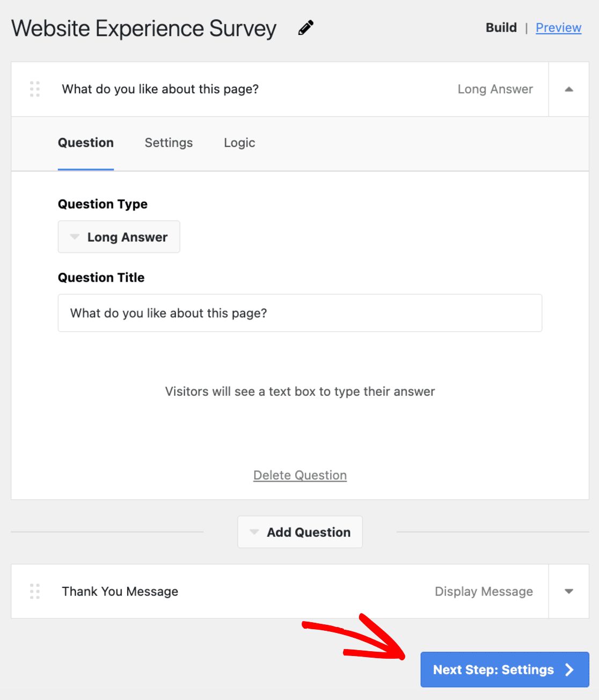Switch to the Question tab
The image size is (599, 700).
(86, 143)
